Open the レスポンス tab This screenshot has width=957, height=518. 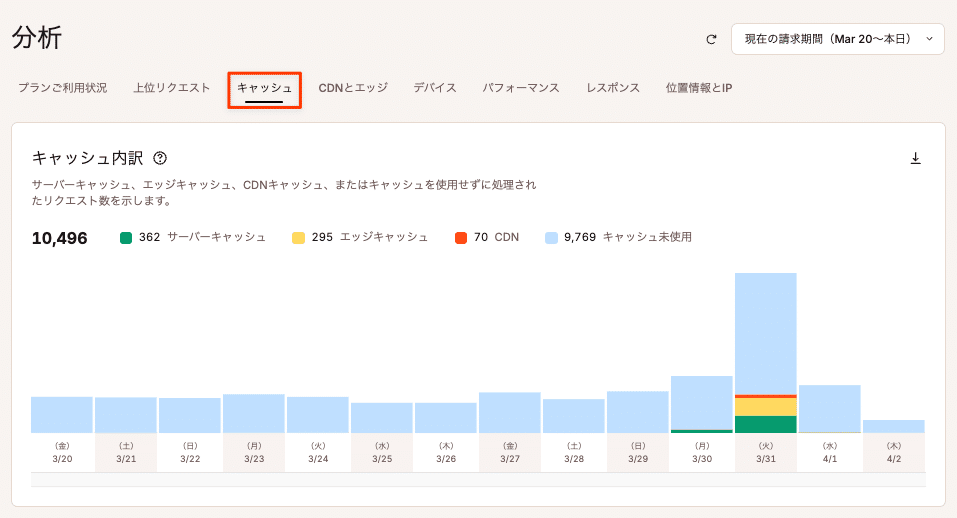point(613,88)
